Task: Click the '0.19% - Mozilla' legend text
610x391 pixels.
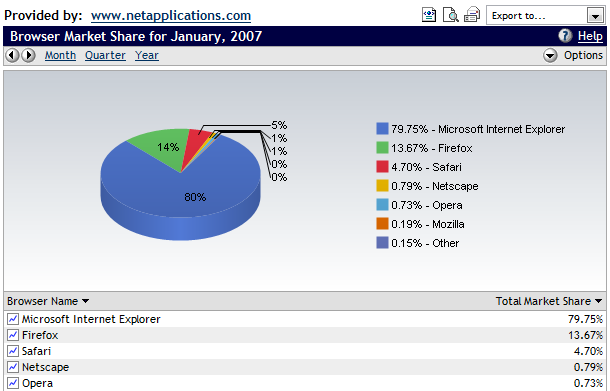Action: tap(428, 224)
